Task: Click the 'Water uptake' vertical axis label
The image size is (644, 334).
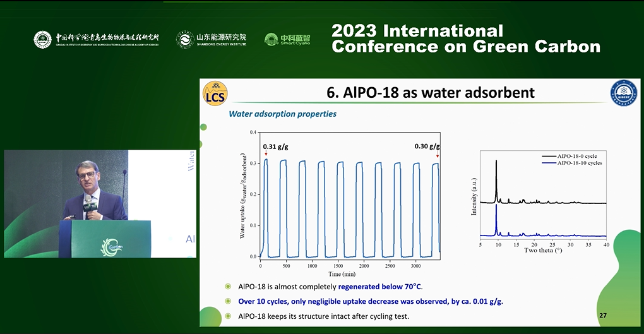Action: pyautogui.click(x=242, y=196)
